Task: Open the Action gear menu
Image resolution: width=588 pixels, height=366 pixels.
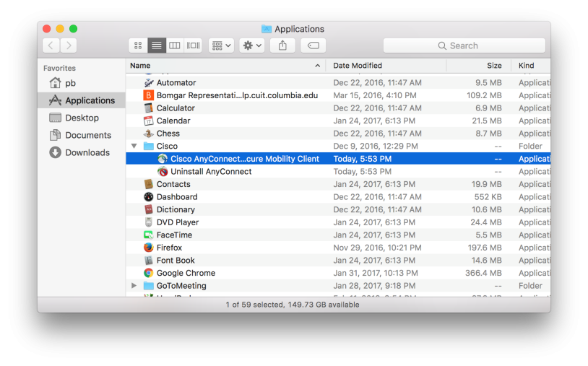Action: tap(252, 45)
